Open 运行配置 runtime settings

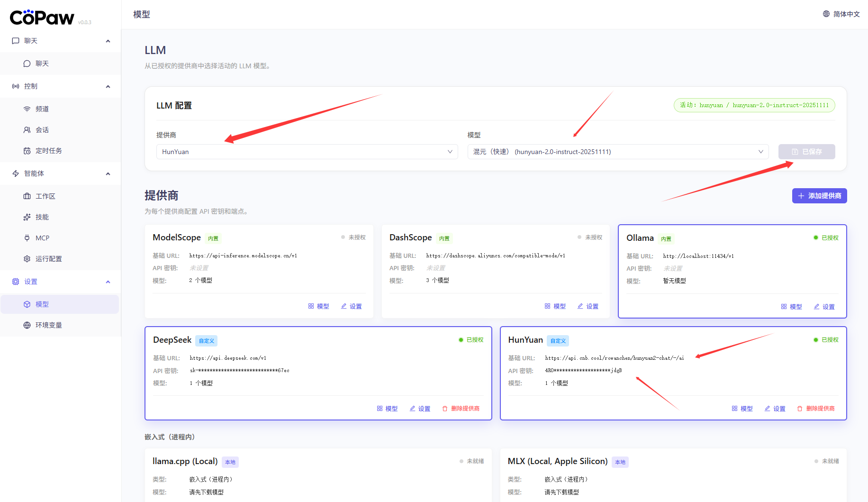tap(48, 259)
